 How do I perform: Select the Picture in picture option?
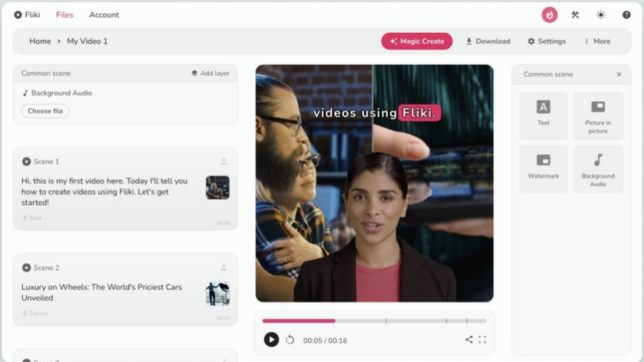tap(597, 116)
